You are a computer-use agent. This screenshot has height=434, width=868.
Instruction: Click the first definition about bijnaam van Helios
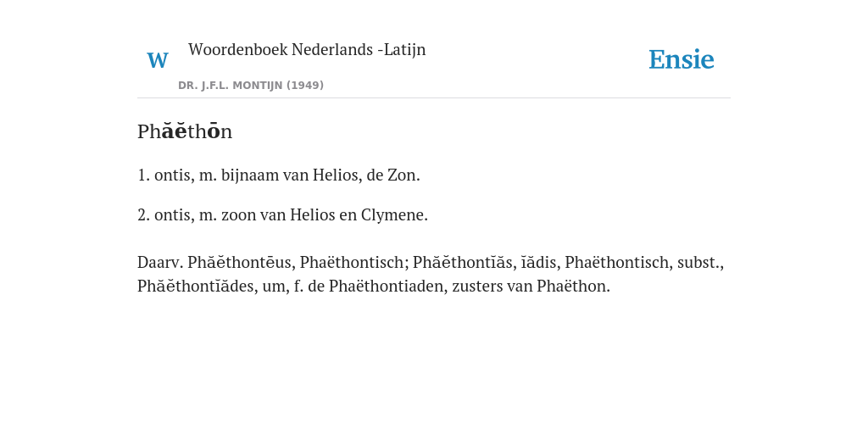pos(278,175)
